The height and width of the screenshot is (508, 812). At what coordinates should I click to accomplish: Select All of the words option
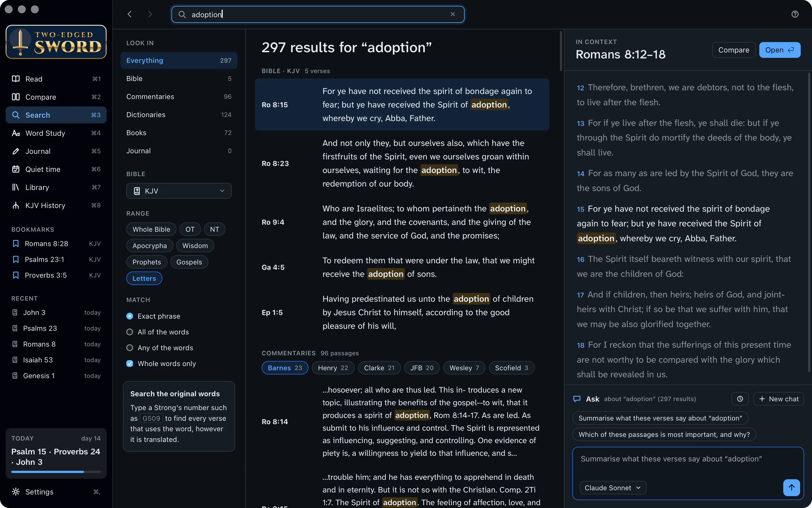pos(158,332)
